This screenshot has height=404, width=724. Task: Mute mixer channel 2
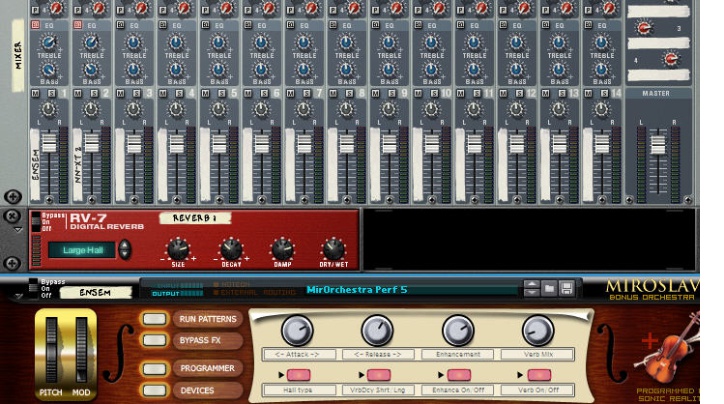[78, 94]
